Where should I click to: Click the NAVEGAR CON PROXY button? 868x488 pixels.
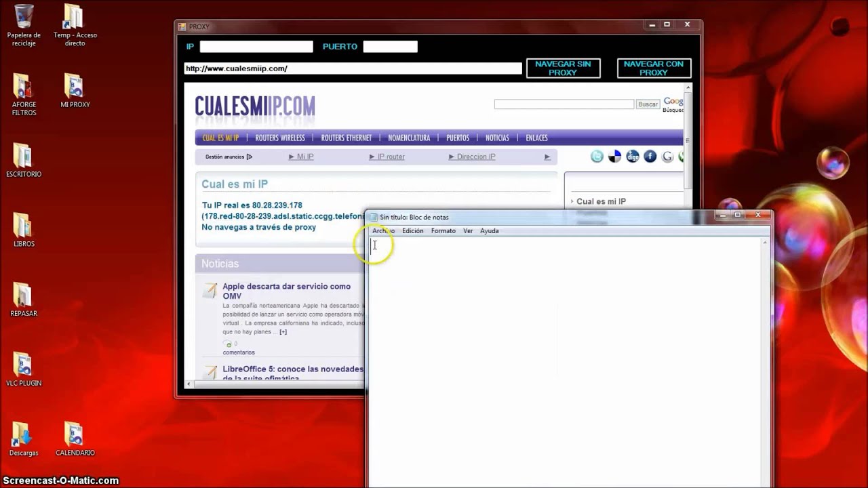(x=654, y=68)
